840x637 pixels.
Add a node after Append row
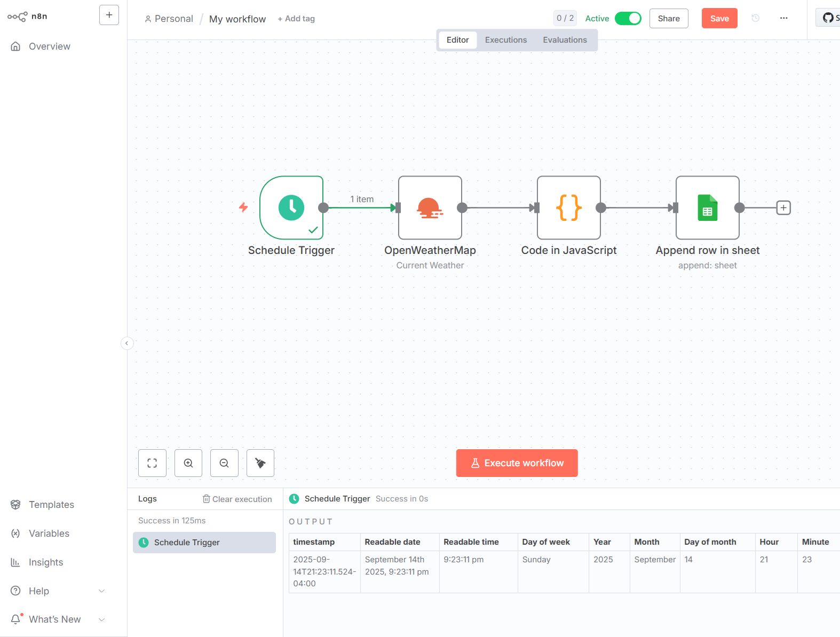point(783,208)
